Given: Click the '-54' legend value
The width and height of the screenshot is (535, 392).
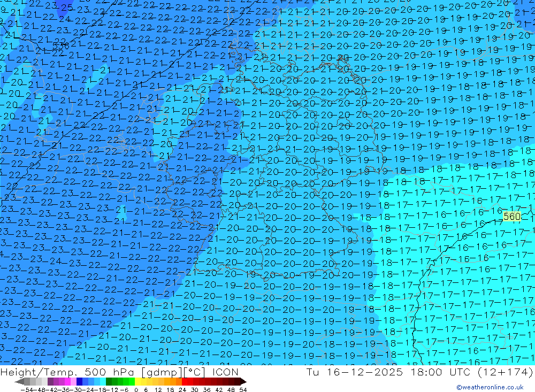Looking at the screenshot, I should (27, 390).
